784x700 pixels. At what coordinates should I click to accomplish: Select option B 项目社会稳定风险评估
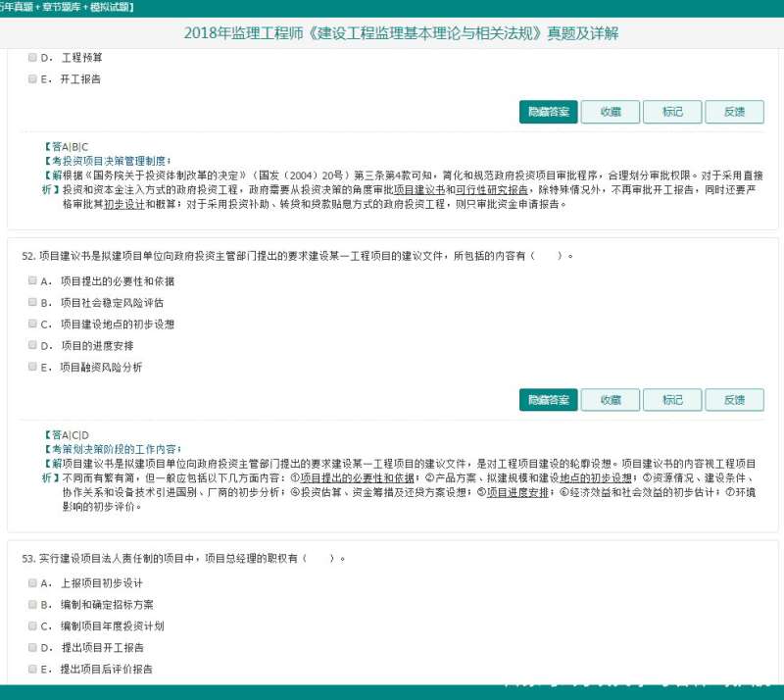point(32,302)
